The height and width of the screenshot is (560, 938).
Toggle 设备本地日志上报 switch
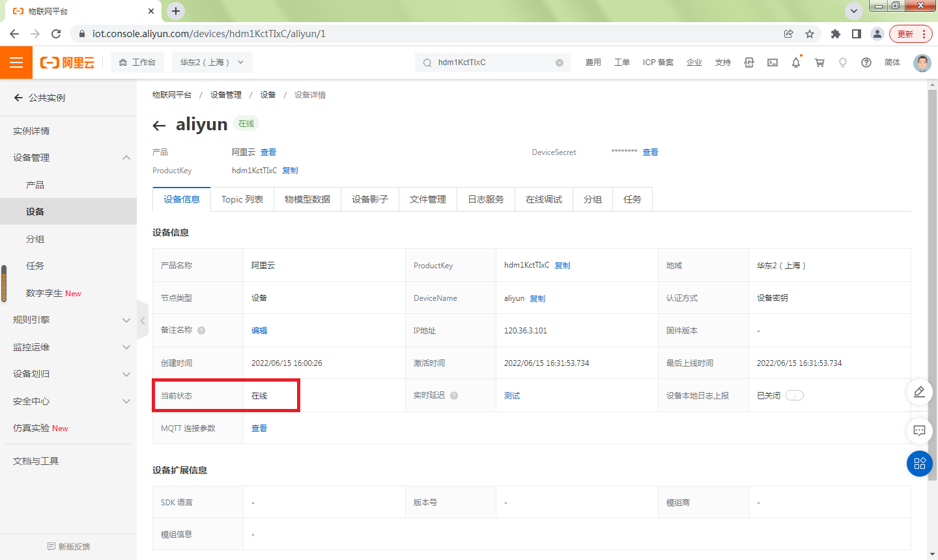[795, 395]
